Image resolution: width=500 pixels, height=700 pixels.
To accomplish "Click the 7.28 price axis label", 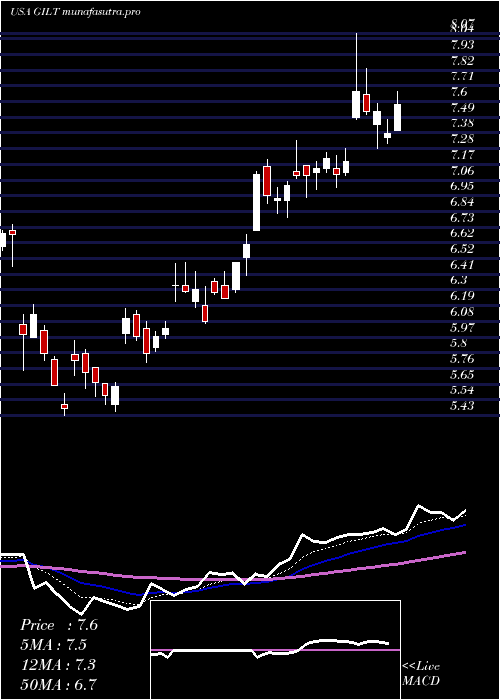I will [x=462, y=138].
